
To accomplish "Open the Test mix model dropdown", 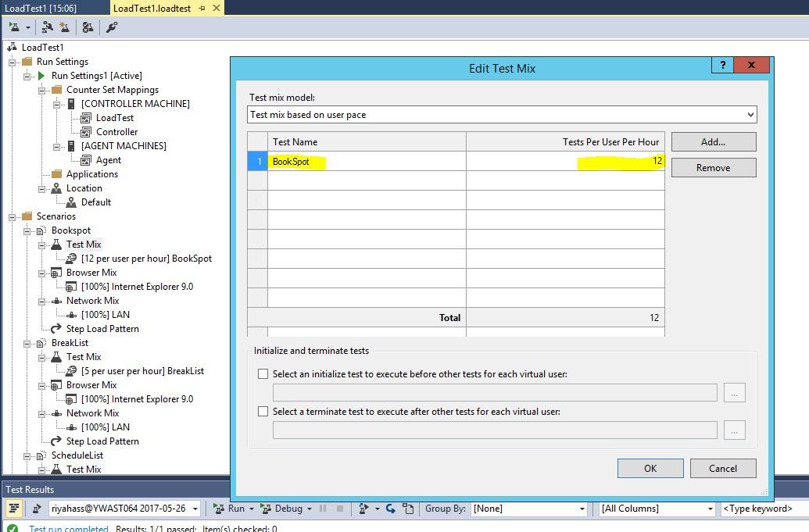I will [x=749, y=114].
